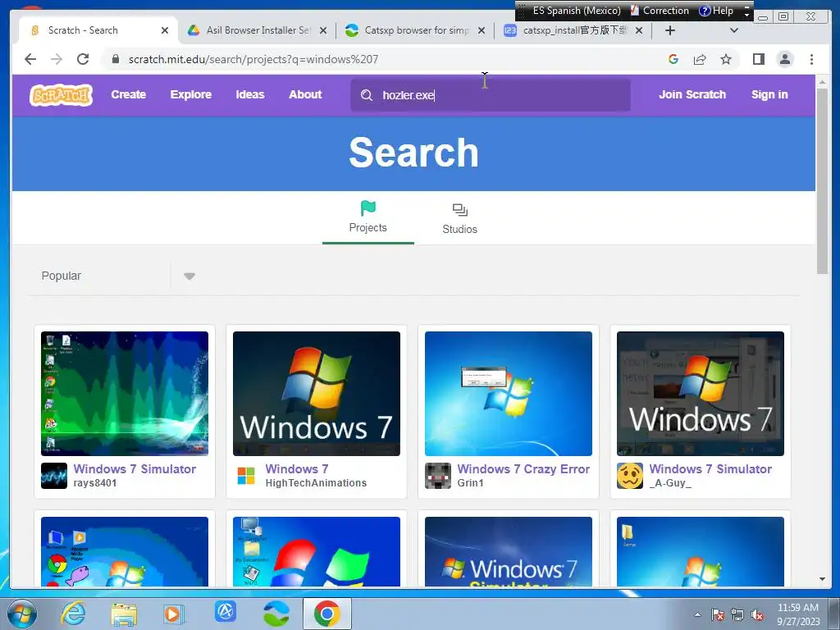Reload the page
The height and width of the screenshot is (630, 840).
tap(83, 59)
